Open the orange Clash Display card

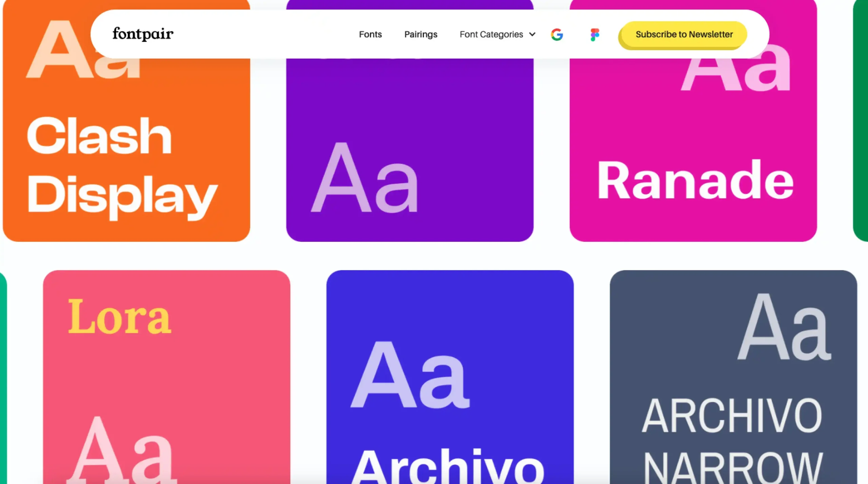[126, 150]
